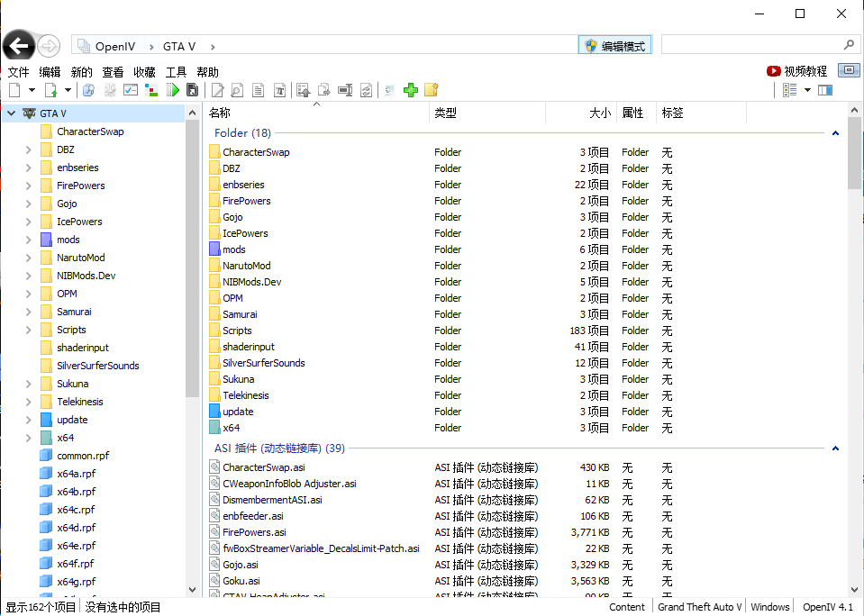
Task: Click the mods purple folder icon in list
Action: 215,249
